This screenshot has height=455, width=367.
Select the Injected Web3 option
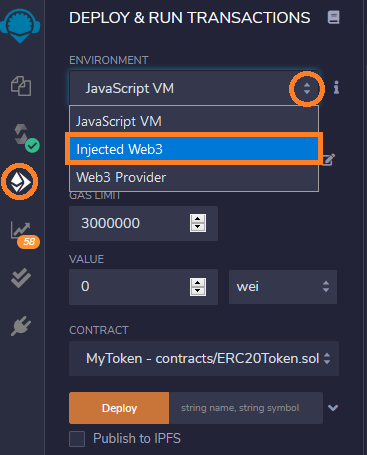pyautogui.click(x=194, y=149)
